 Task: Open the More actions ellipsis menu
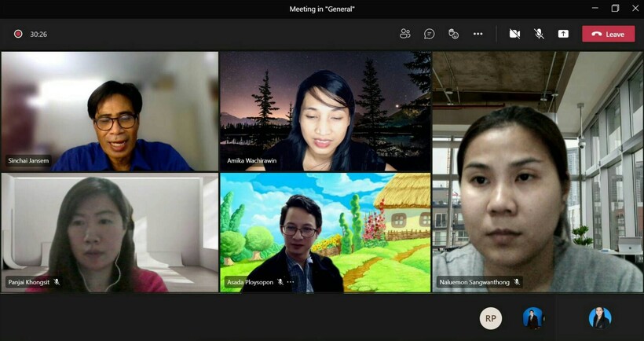(478, 34)
